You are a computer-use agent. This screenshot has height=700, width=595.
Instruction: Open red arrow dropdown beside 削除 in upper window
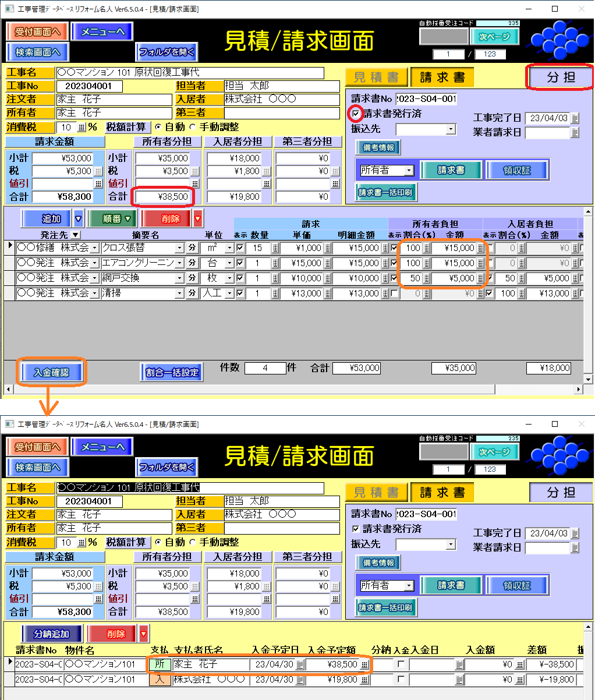pos(198,219)
